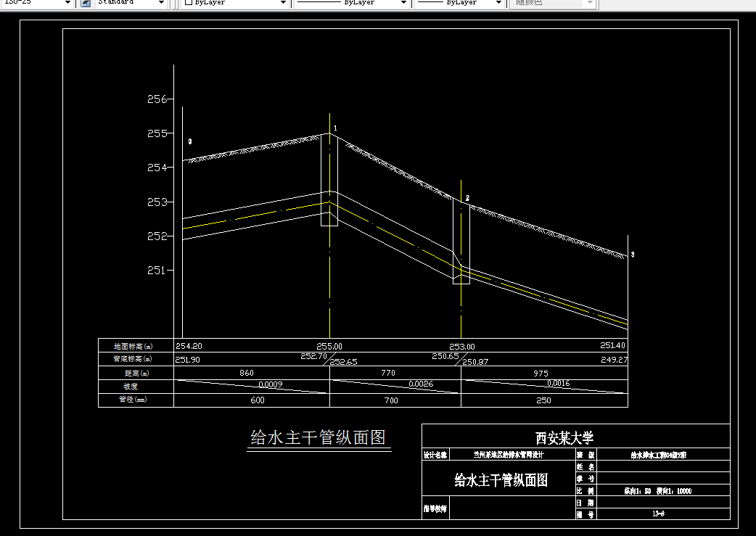756x536 pixels.
Task: Select the 坡度 row label
Action: tap(130, 386)
